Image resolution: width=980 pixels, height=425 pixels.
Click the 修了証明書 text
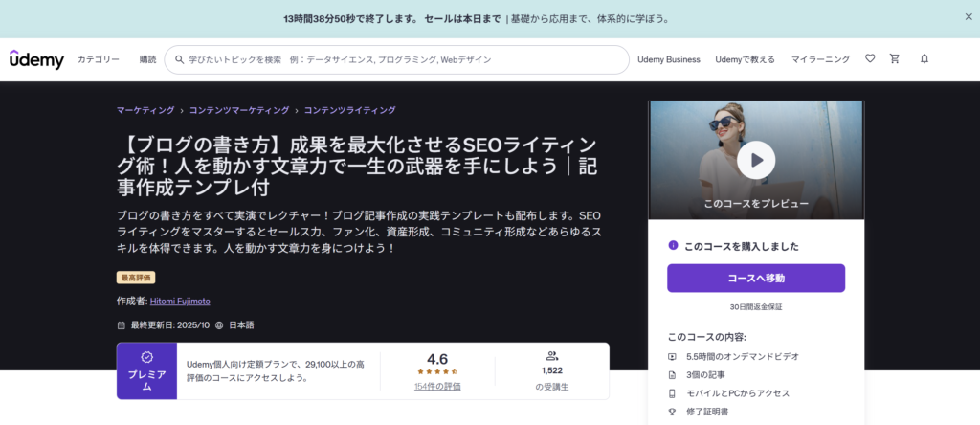click(x=707, y=412)
